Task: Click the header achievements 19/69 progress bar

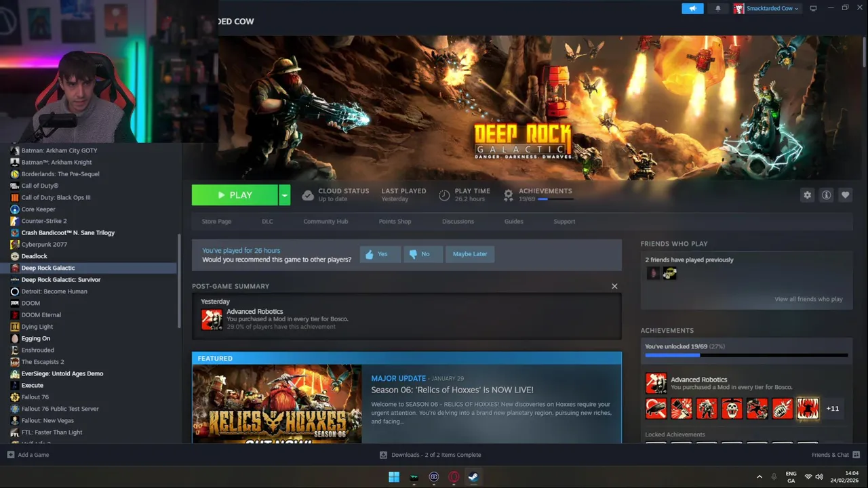Action: point(555,199)
